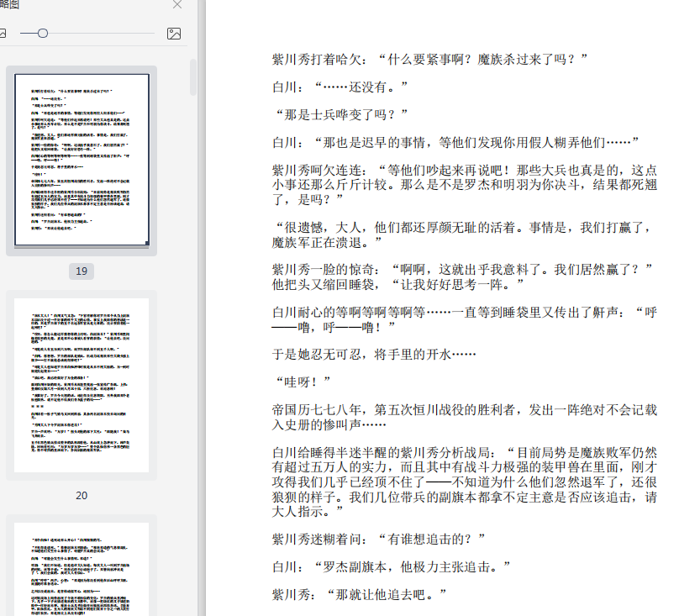The width and height of the screenshot is (679, 616).
Task: Click the line “哇呀！” in the document
Action: (x=297, y=382)
